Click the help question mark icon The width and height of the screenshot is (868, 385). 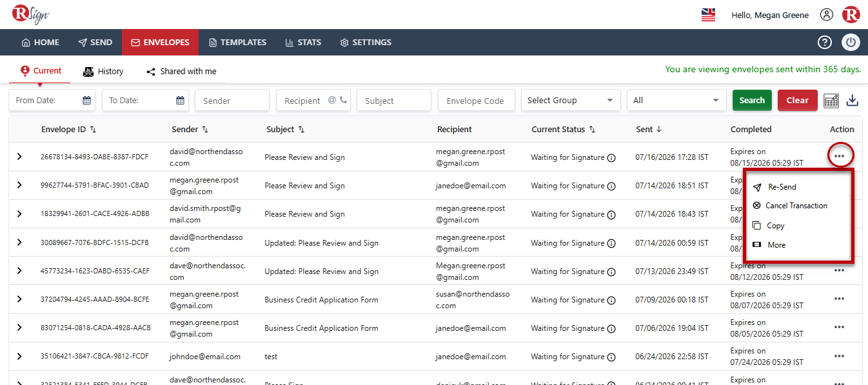tap(825, 43)
